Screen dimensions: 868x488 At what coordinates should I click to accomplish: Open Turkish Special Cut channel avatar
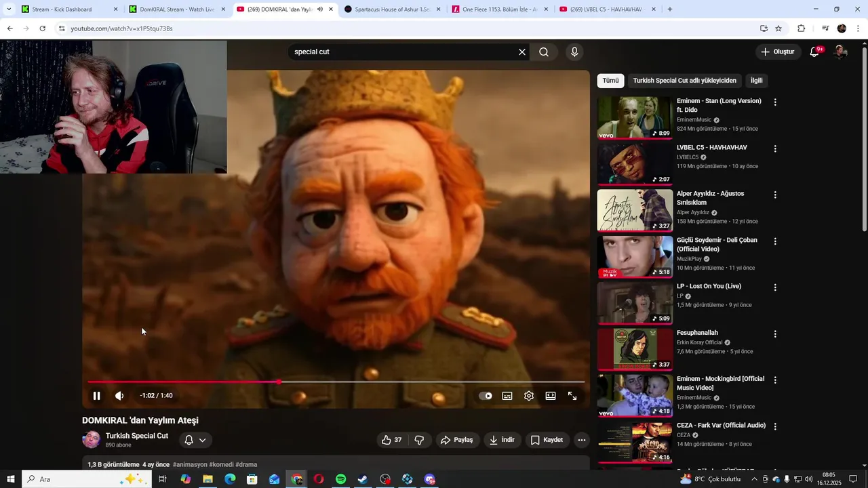point(91,440)
